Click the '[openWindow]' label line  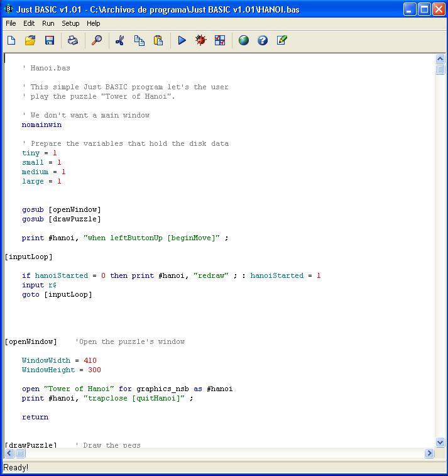tap(31, 341)
